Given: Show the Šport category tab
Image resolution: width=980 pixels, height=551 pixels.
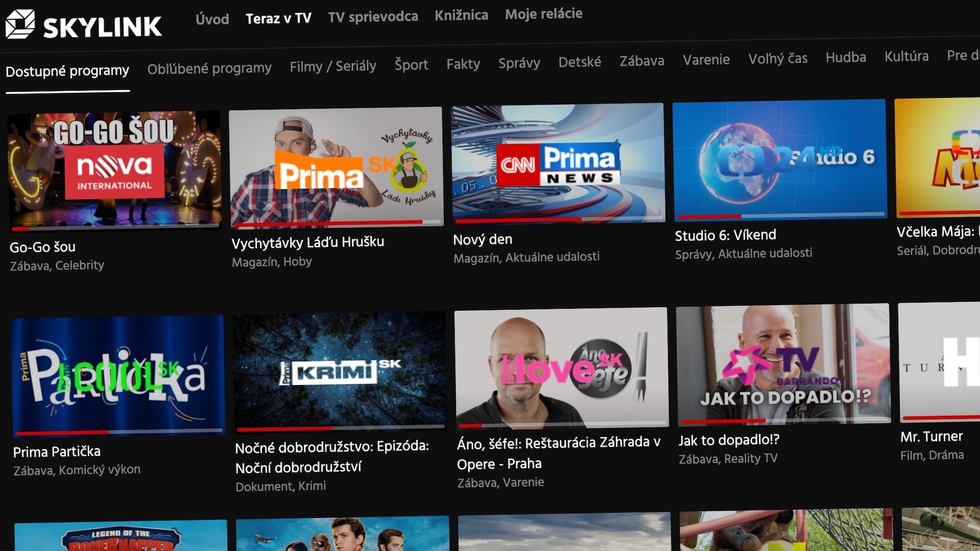Looking at the screenshot, I should 411,65.
